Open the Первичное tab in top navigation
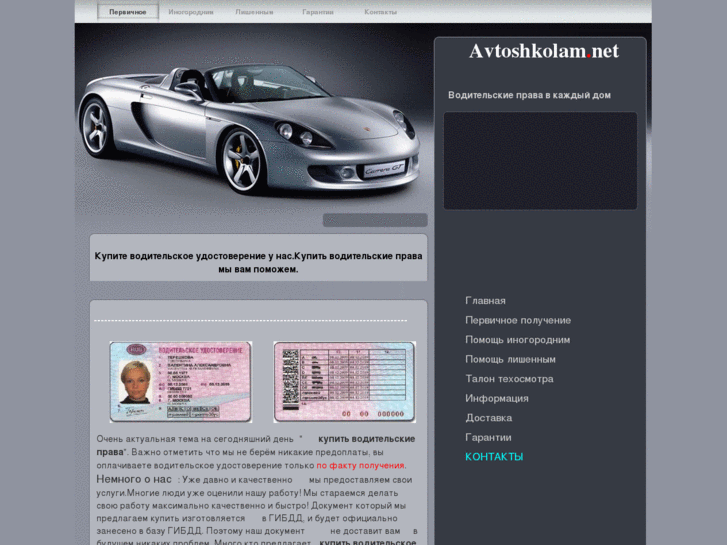Image resolution: width=727 pixels, height=545 pixels. tap(128, 12)
